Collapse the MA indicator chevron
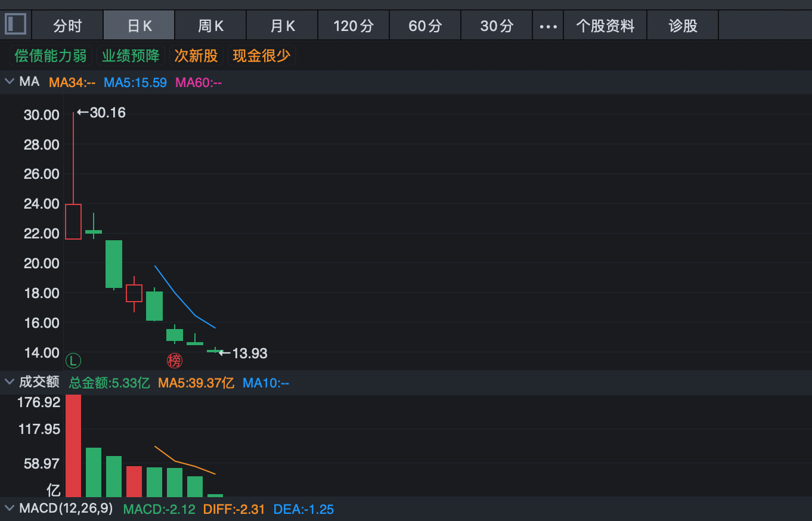The width and height of the screenshot is (812, 521). (x=10, y=82)
